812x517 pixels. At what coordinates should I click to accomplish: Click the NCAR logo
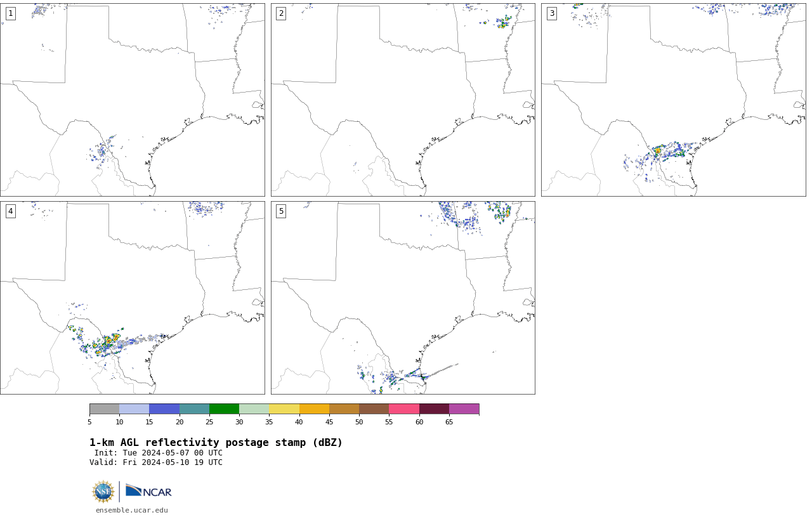[148, 491]
